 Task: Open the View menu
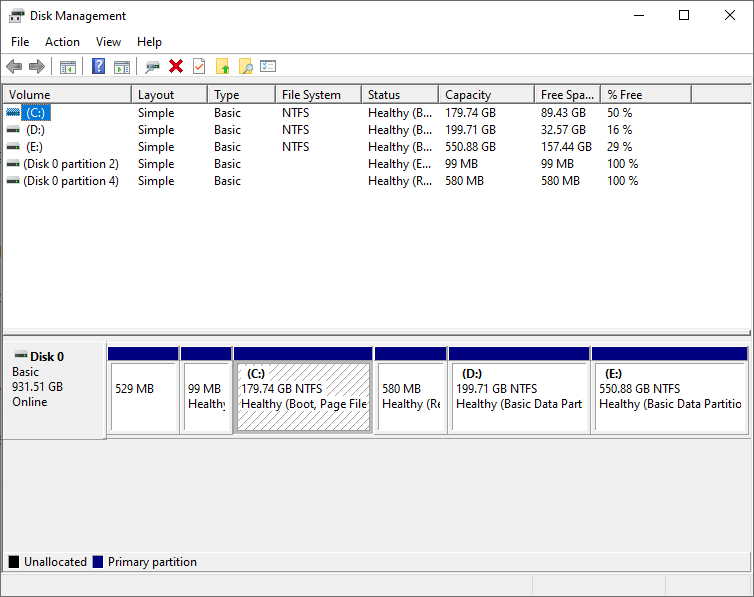[x=108, y=42]
